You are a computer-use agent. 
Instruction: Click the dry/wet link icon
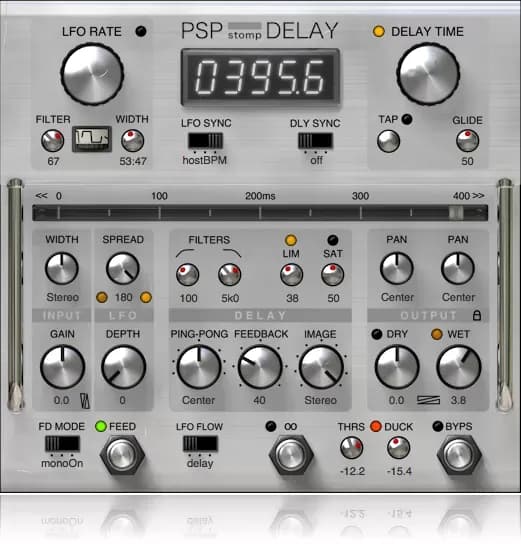[428, 400]
